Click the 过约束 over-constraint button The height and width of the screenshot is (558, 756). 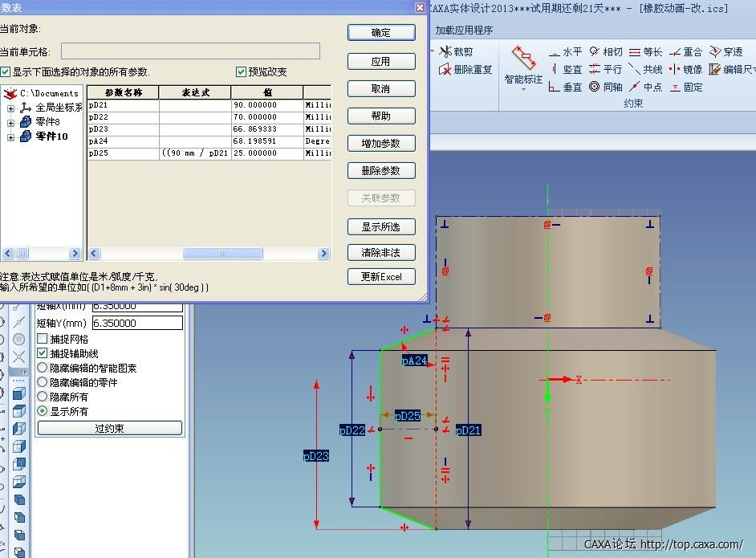(x=110, y=428)
